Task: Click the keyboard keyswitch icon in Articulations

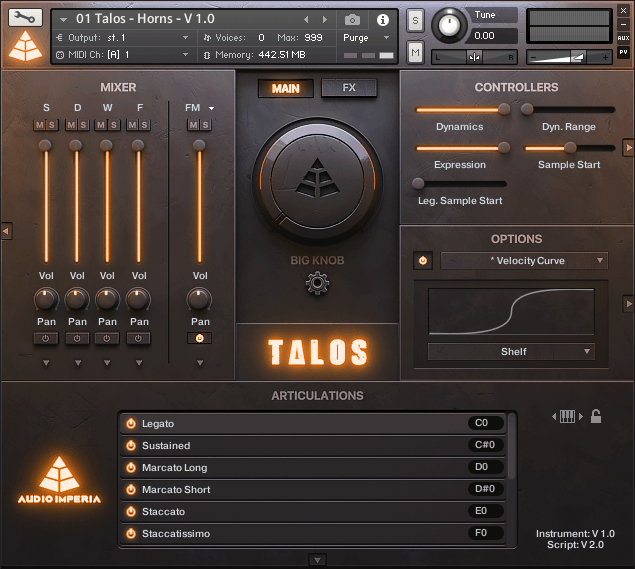Action: [567, 416]
